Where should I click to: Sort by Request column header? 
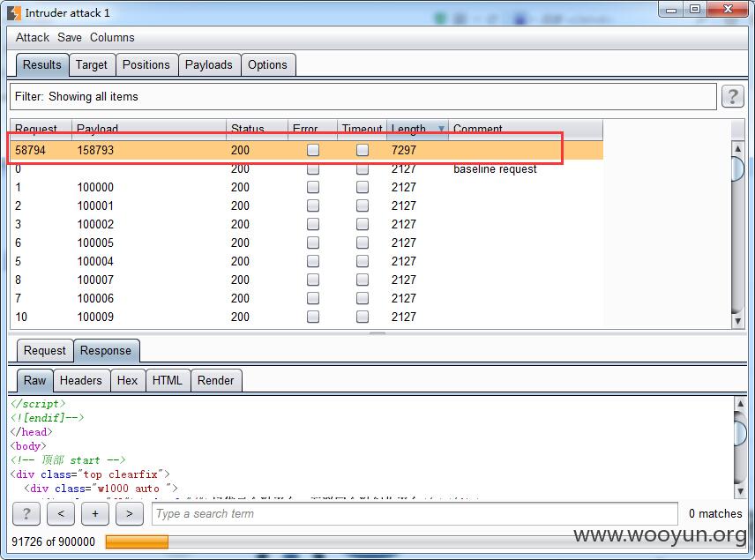[41, 129]
